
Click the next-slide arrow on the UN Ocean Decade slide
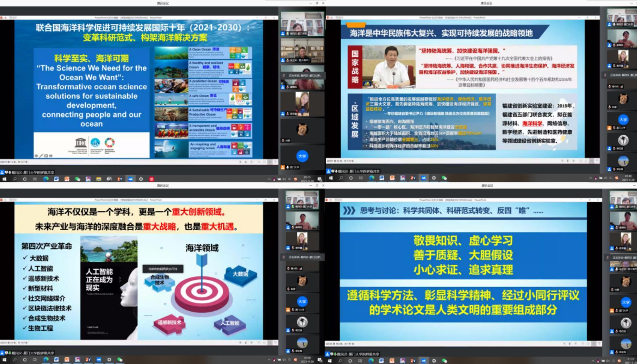(x=51, y=156)
